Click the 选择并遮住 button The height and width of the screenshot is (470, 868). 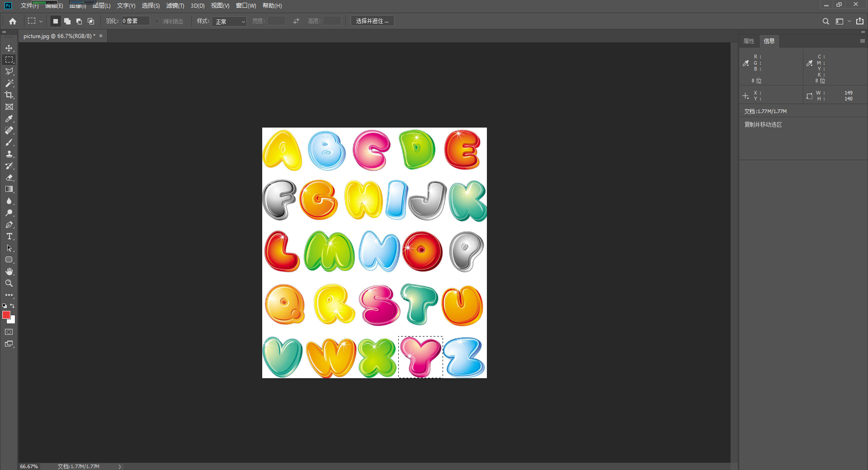point(372,21)
